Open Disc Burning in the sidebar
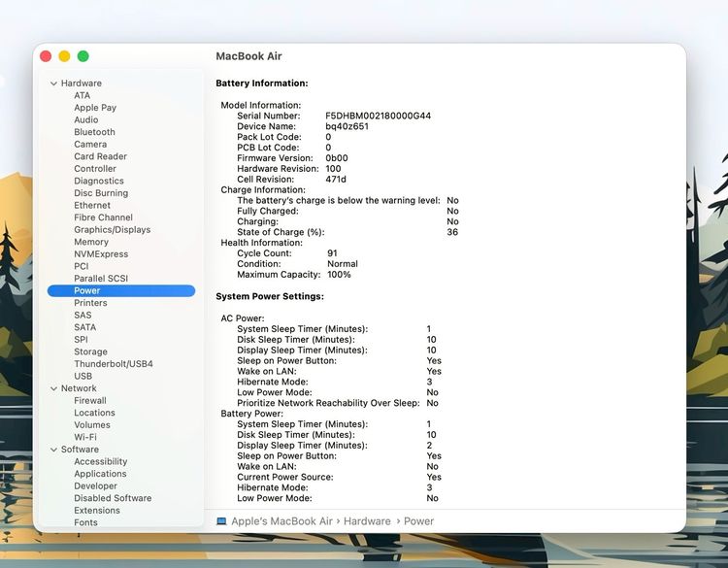The image size is (728, 568). pos(101,193)
